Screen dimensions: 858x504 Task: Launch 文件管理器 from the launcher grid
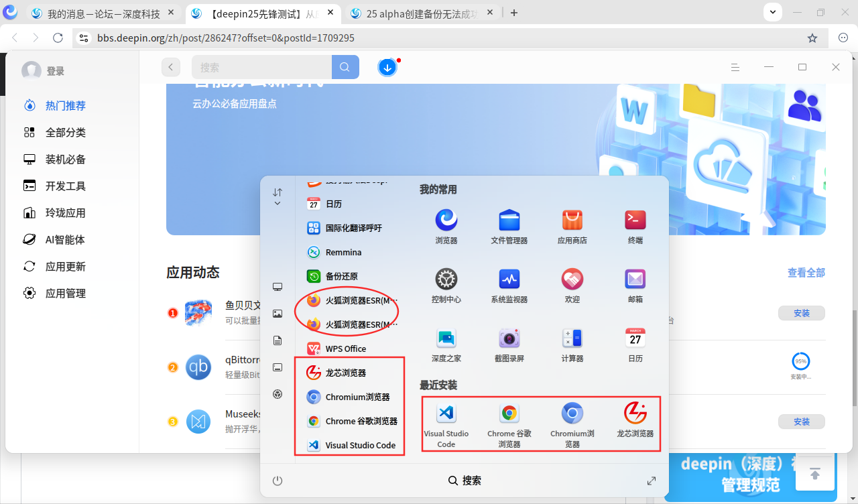point(509,220)
